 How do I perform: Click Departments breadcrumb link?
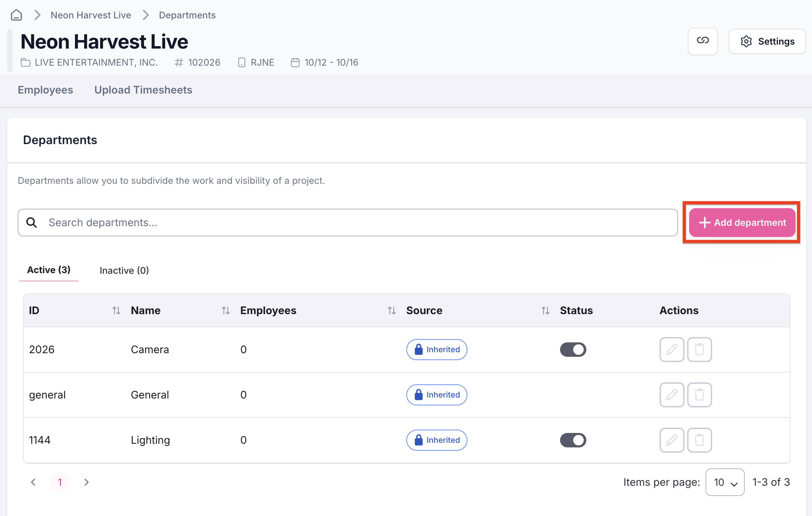pyautogui.click(x=187, y=15)
